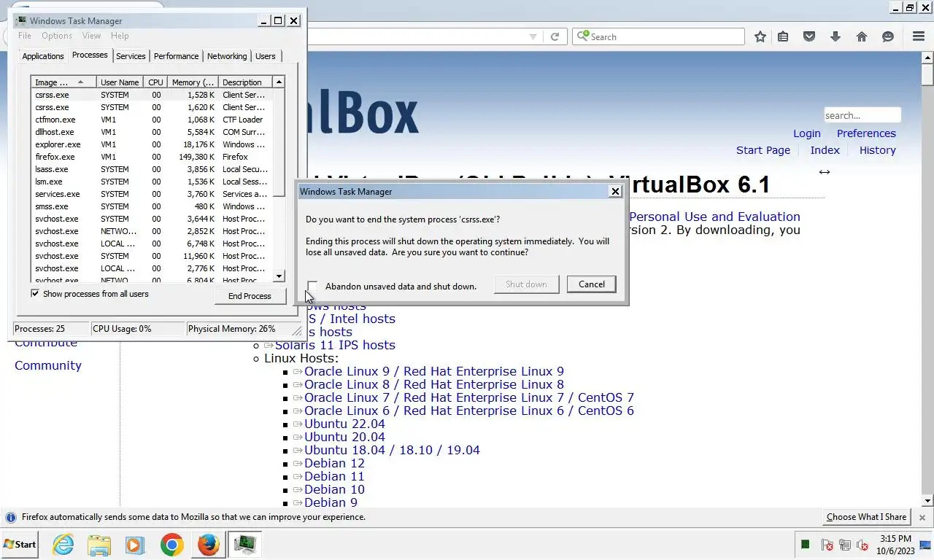This screenshot has height=560, width=934.
Task: Open Oracle Linux 9 download link
Action: coord(434,371)
